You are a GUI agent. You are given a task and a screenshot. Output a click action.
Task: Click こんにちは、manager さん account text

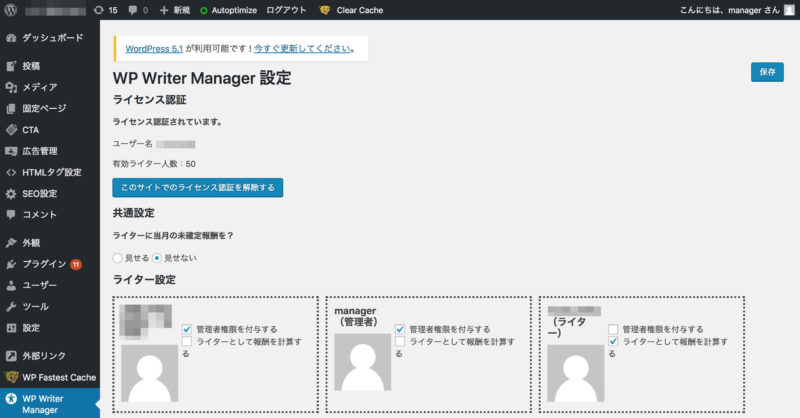pos(730,10)
